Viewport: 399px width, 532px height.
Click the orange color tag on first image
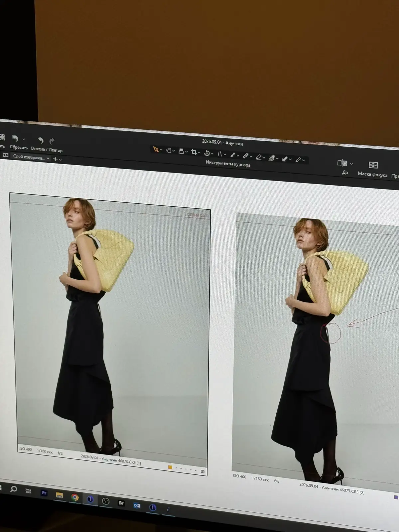pos(170,467)
